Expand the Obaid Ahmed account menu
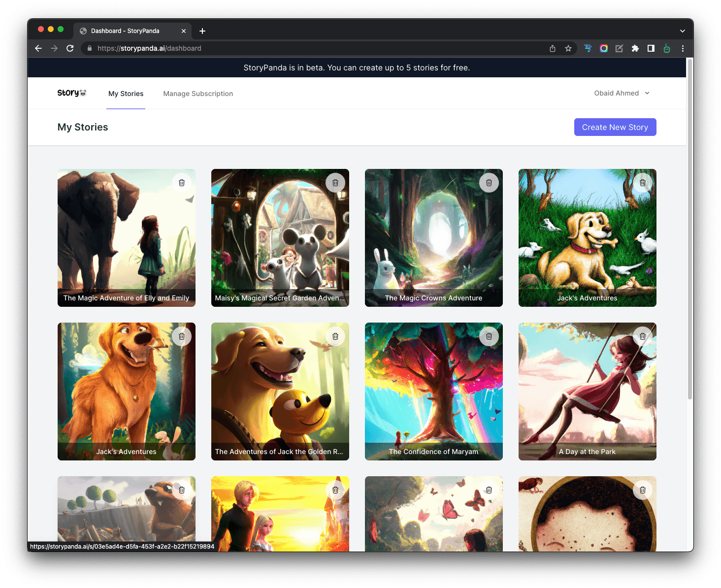 (622, 93)
